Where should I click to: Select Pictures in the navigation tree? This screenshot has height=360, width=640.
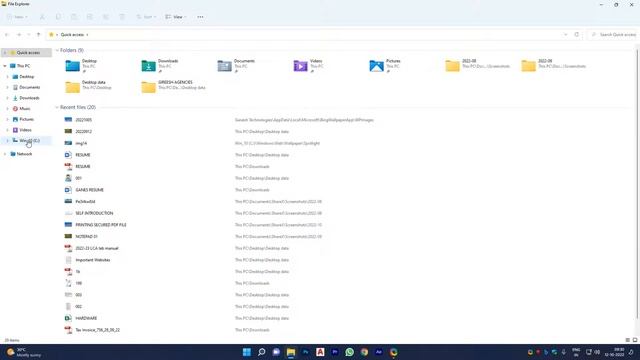[27, 119]
